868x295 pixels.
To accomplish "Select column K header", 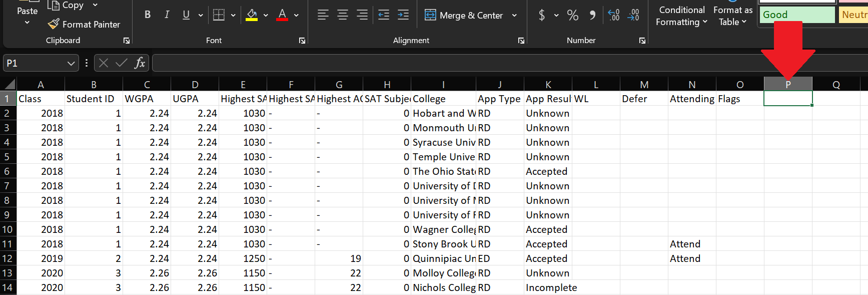I will pos(548,85).
